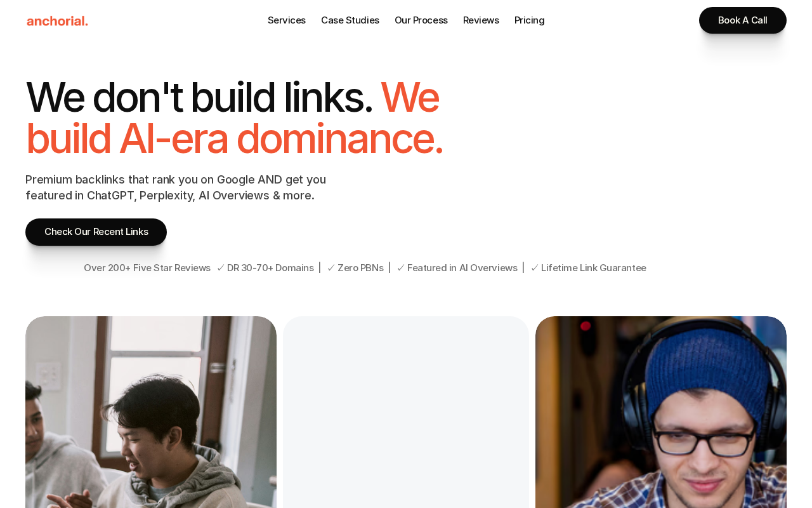Select the Over 200+ Five Star Reviews text
The width and height of the screenshot is (812, 508).
147,268
